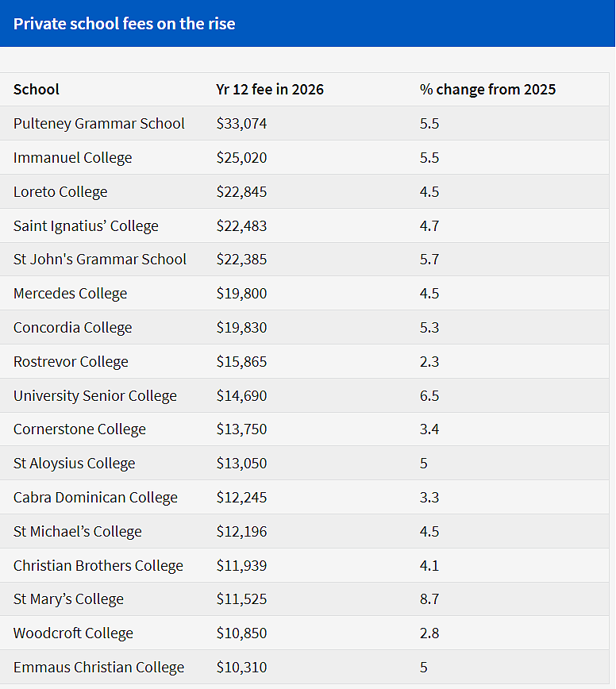Click the 'Yr 12 fee in 2026' header
Screen dimensions: 616x689
pyautogui.click(x=270, y=89)
